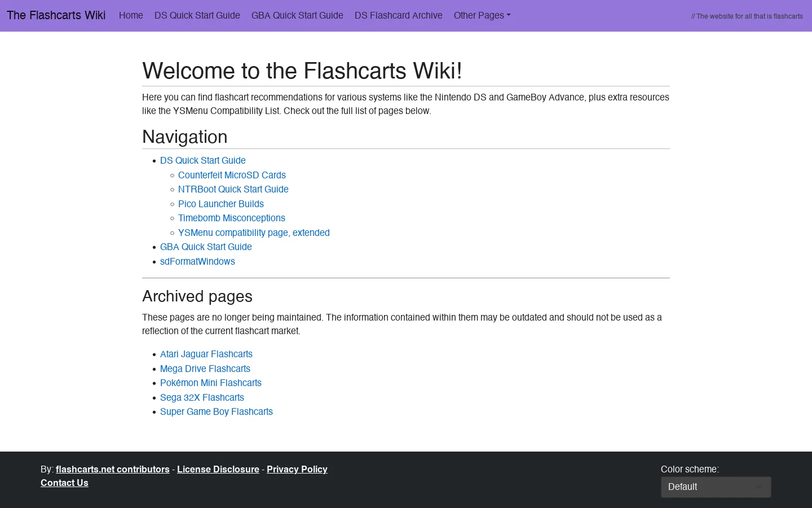Visit flashcarts.net contributors footer link
This screenshot has height=508, width=812.
[x=113, y=469]
